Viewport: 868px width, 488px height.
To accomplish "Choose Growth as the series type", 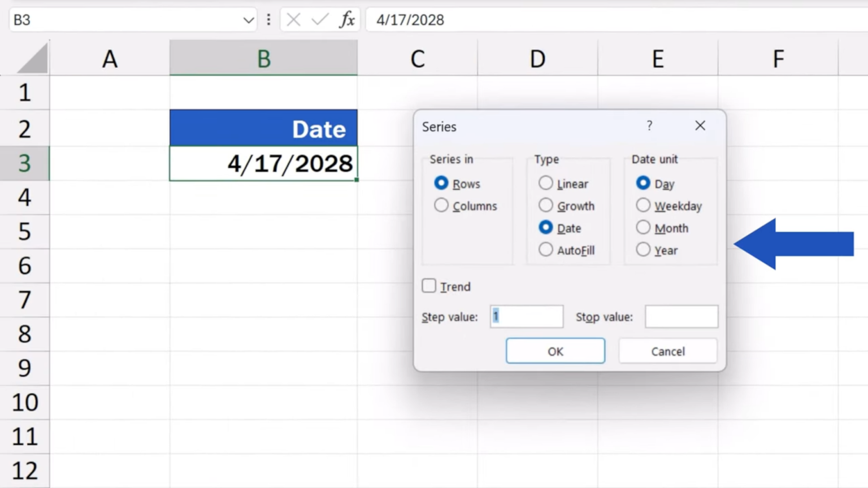I will pos(545,205).
